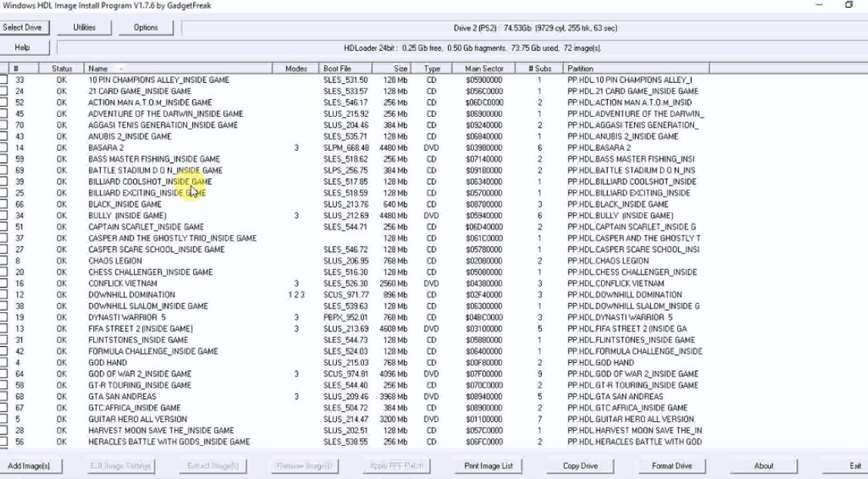The height and width of the screenshot is (479, 868).
Task: Select BLACK_INSIDE GAME entry
Action: click(x=125, y=204)
